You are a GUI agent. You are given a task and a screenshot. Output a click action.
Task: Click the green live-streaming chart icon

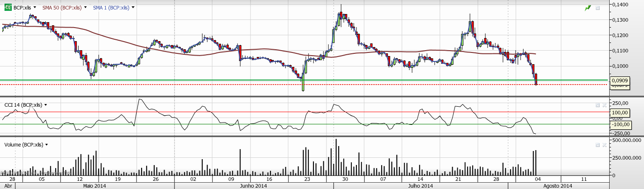(587, 8)
